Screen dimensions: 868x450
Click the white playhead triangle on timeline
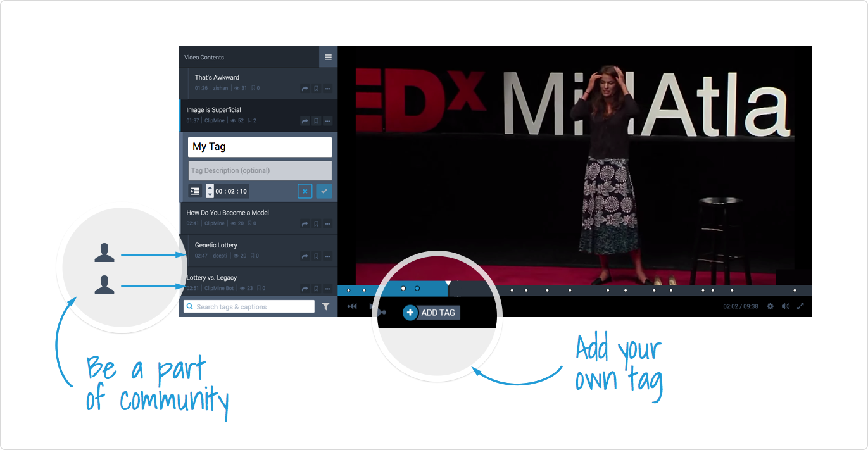point(448,283)
